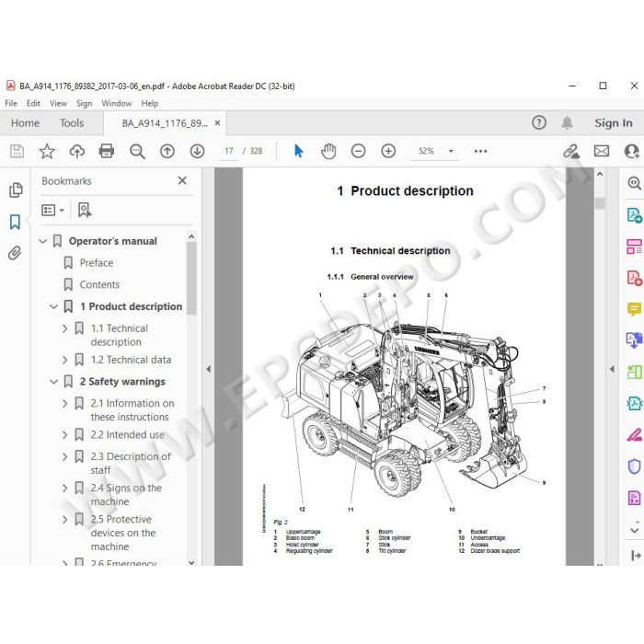Open the Sign menu

(x=85, y=103)
